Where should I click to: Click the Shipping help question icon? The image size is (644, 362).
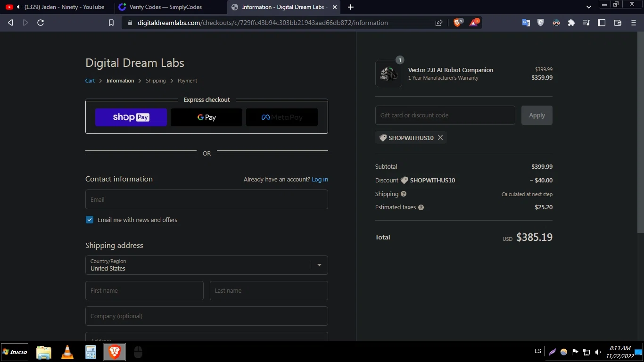(x=404, y=194)
